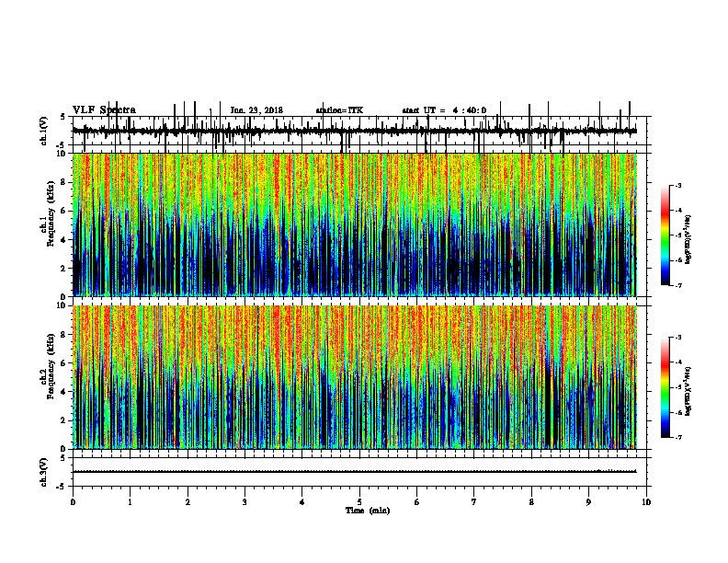This screenshot has width=728, height=563.
Task: Click the "4" kHz tick on ch.2 frequency axis
Action: (x=64, y=392)
